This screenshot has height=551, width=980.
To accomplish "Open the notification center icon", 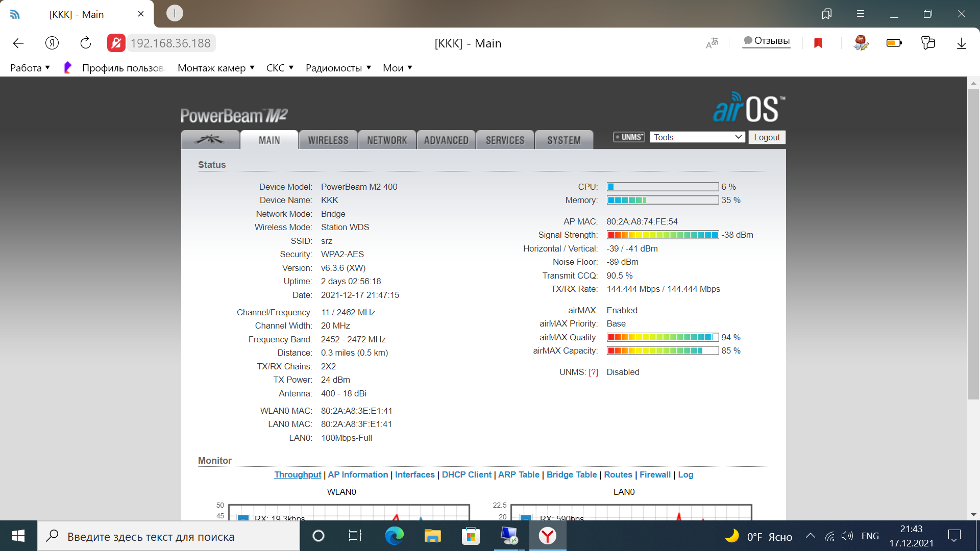I will [954, 536].
